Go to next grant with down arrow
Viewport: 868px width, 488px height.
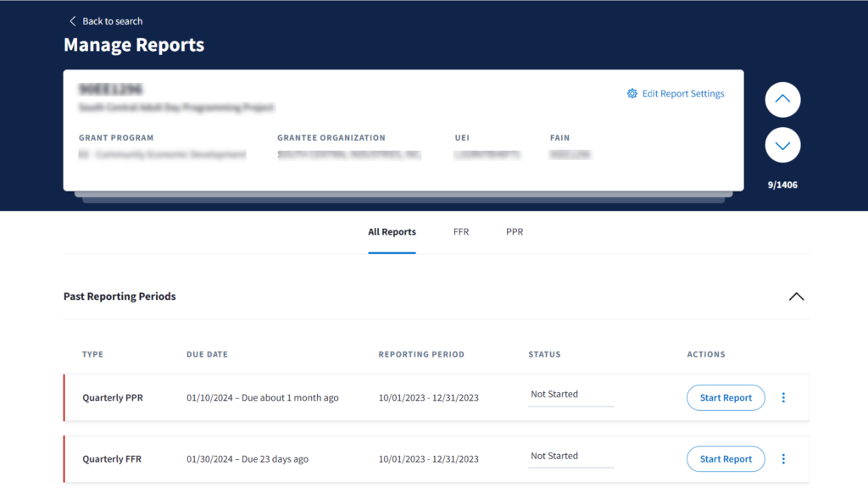pyautogui.click(x=782, y=145)
